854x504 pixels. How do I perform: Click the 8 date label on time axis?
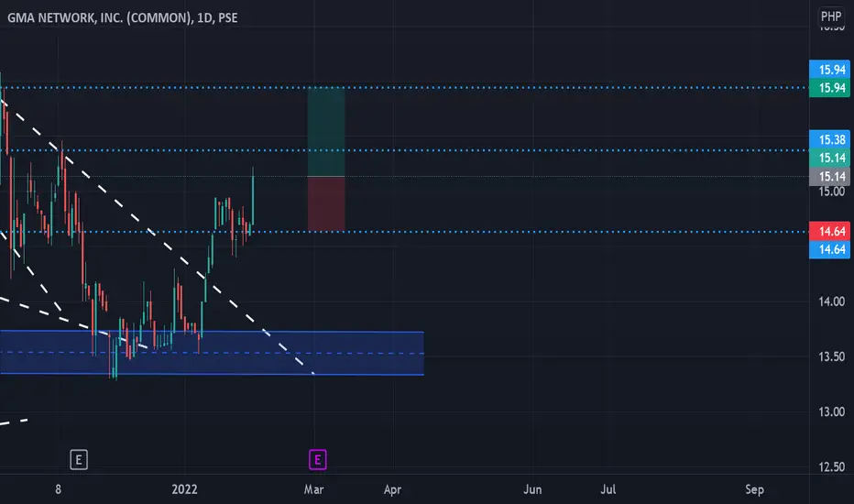pyautogui.click(x=59, y=489)
